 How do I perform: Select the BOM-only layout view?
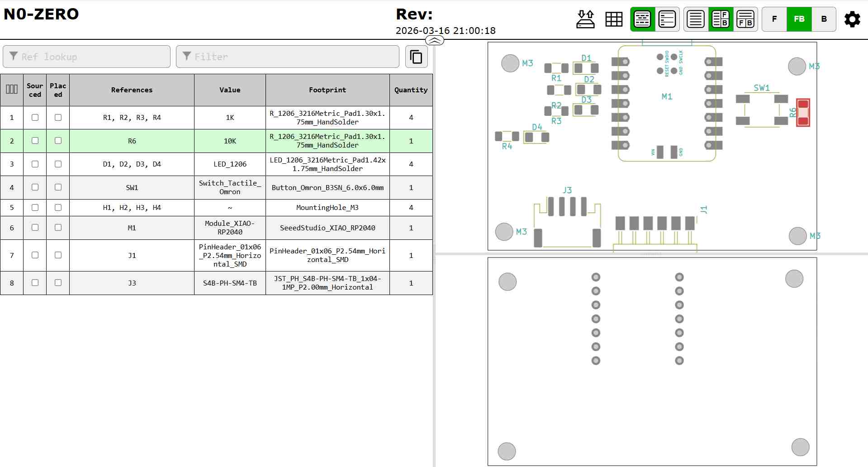(x=695, y=19)
